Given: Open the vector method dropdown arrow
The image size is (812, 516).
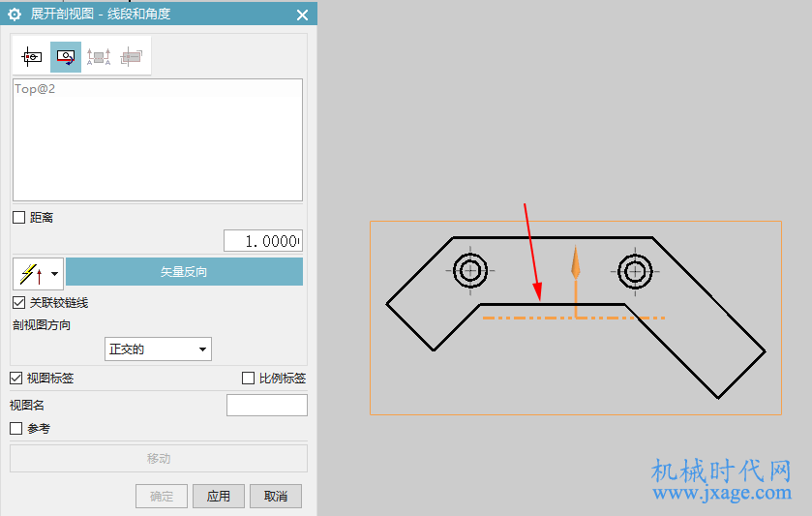Looking at the screenshot, I should [55, 274].
